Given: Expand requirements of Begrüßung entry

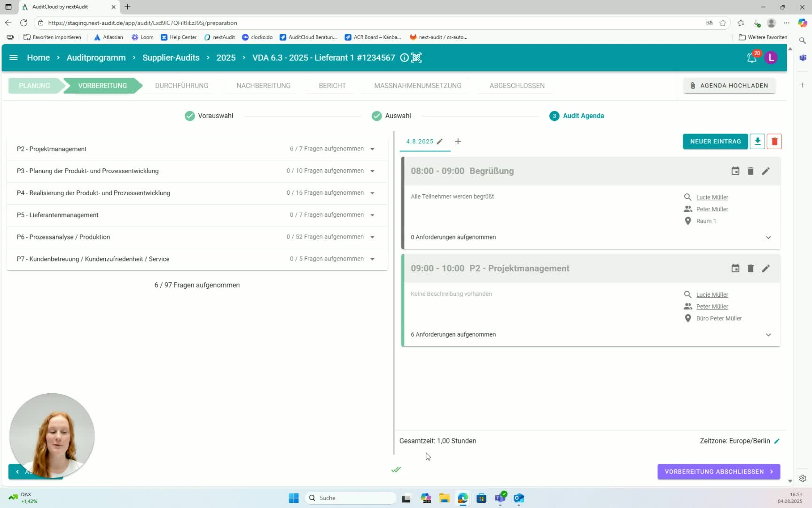Looking at the screenshot, I should (768, 238).
